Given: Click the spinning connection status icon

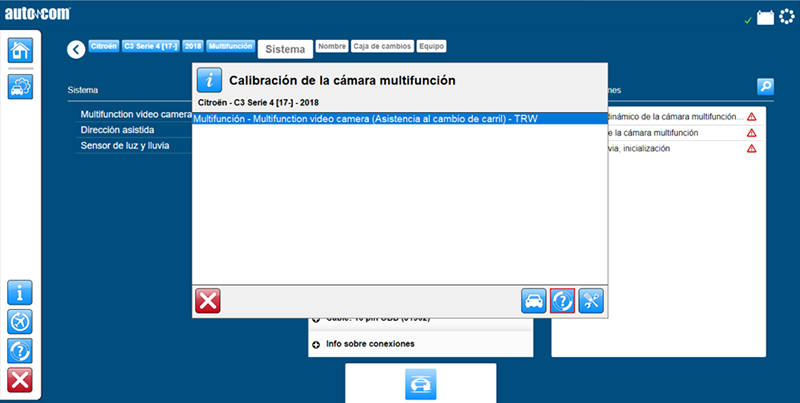Looking at the screenshot, I should 787,17.
